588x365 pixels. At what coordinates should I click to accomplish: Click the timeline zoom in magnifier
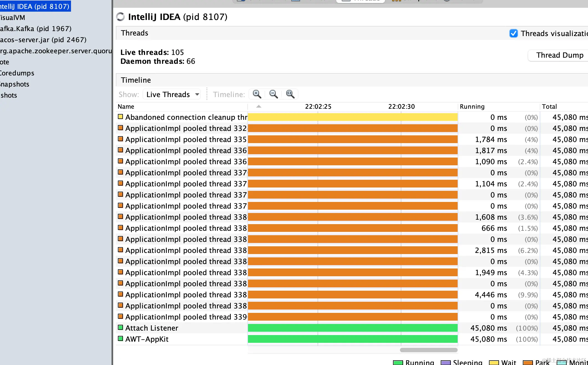257,94
